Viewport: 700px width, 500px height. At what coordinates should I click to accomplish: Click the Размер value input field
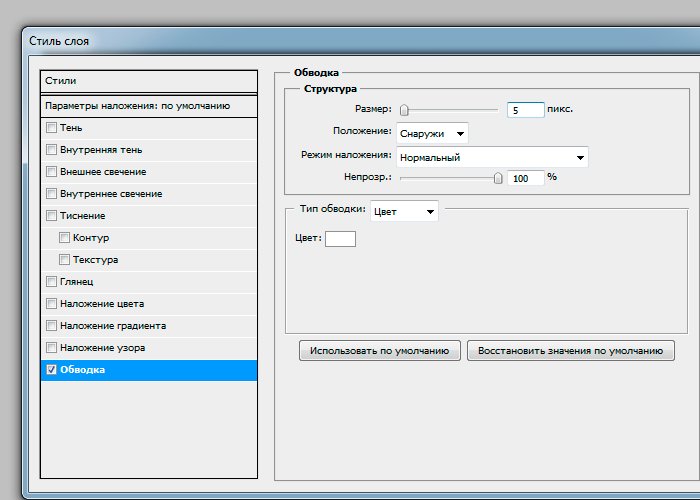(x=526, y=110)
